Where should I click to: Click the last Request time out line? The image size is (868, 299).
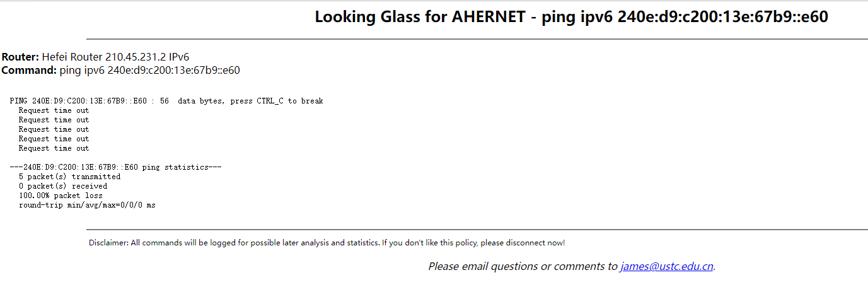(54, 148)
